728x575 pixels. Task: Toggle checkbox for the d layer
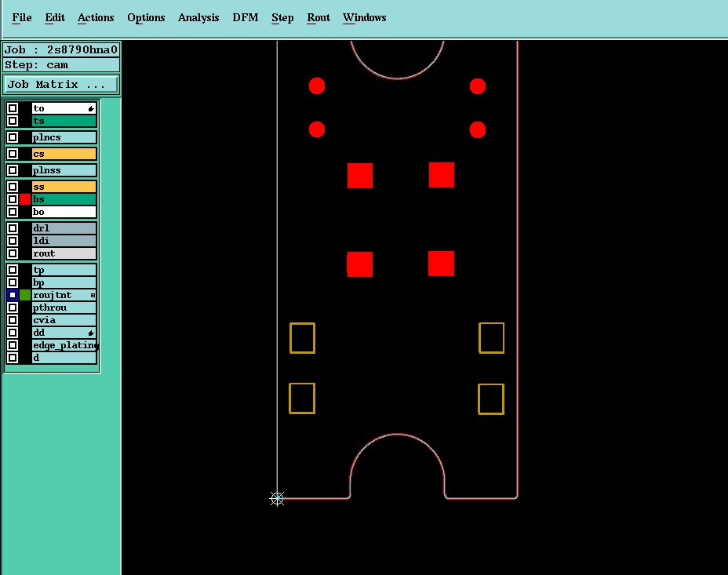point(13,358)
